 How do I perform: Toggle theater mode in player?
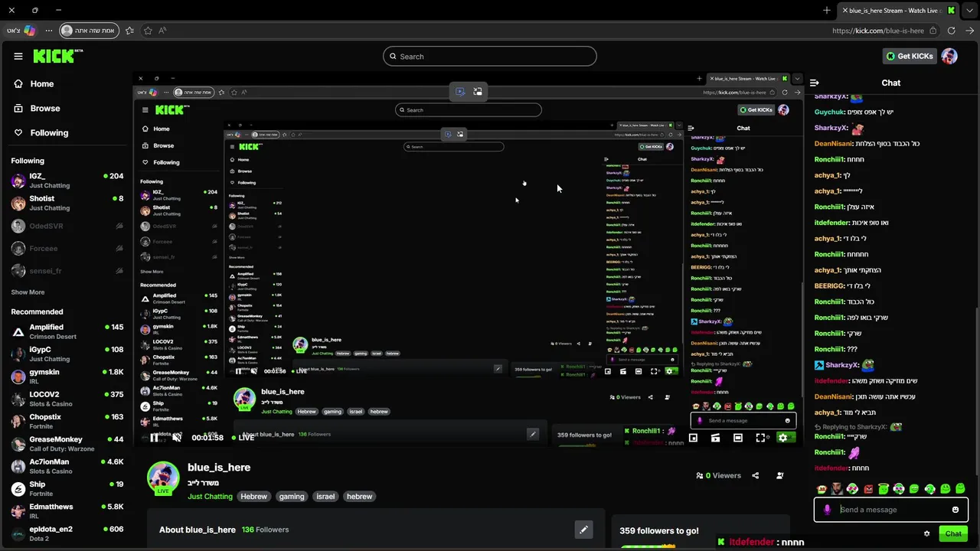pyautogui.click(x=737, y=438)
